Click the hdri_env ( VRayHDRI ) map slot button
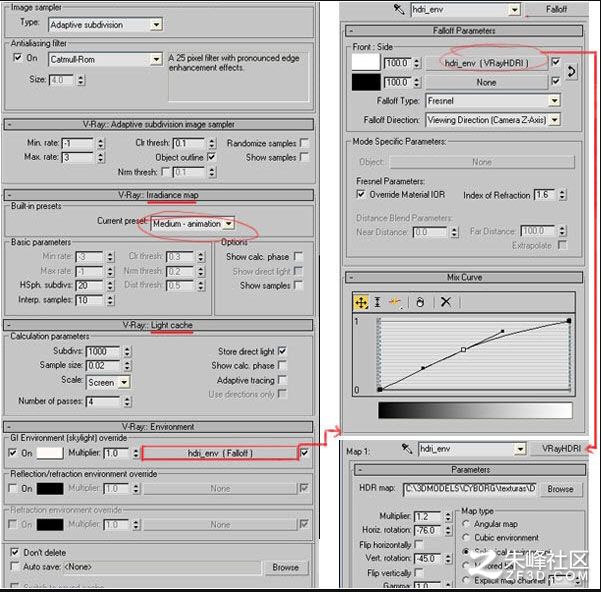Screen dimensions: 601x592 pos(486,63)
